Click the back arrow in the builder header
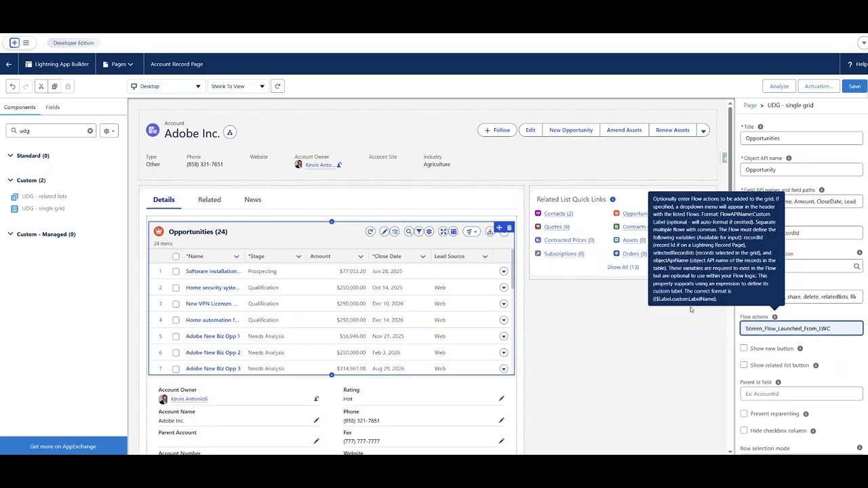 point(9,64)
